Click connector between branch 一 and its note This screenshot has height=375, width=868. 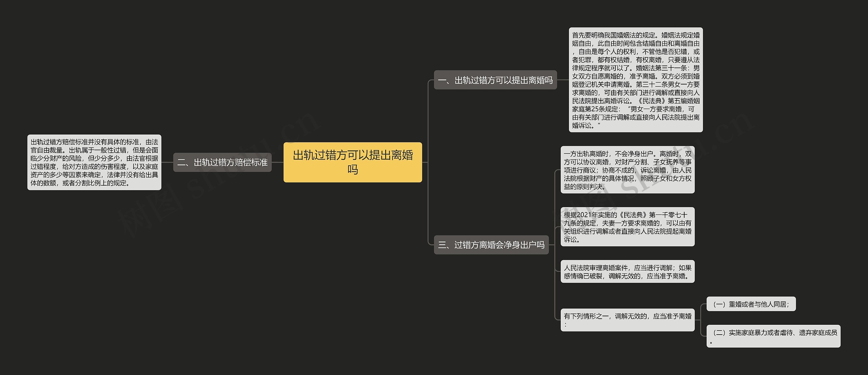563,80
